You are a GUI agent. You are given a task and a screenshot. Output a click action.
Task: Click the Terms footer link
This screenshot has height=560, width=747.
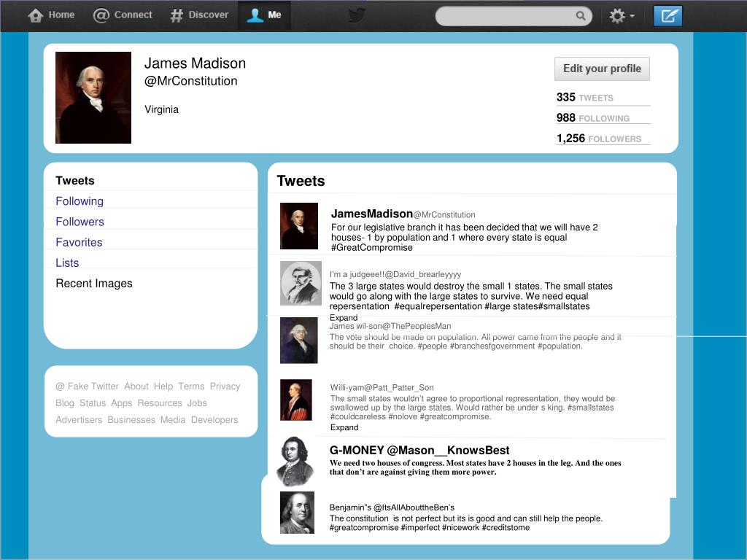[191, 386]
